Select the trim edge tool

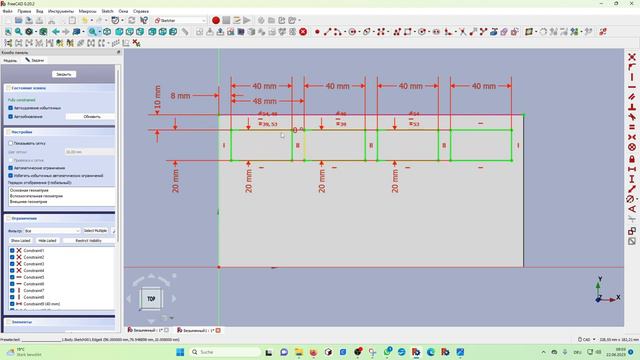(x=462, y=31)
